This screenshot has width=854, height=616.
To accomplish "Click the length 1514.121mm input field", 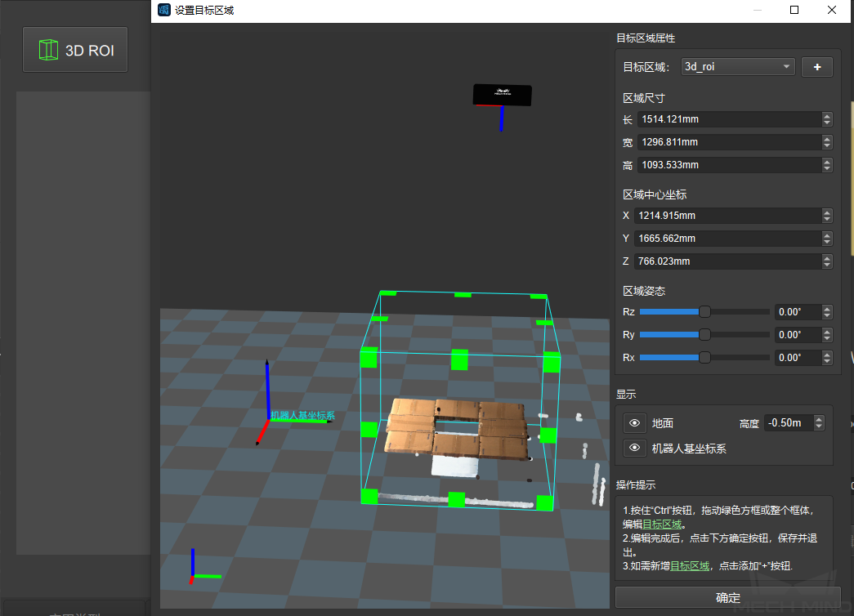I will click(727, 119).
